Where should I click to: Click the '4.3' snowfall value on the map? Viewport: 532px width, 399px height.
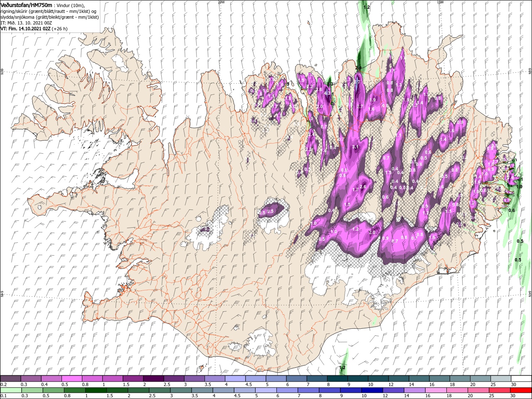tap(327, 93)
